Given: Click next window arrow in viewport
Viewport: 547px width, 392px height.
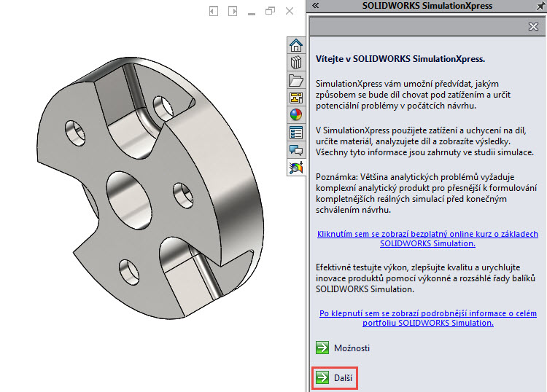Looking at the screenshot, I should tap(233, 11).
